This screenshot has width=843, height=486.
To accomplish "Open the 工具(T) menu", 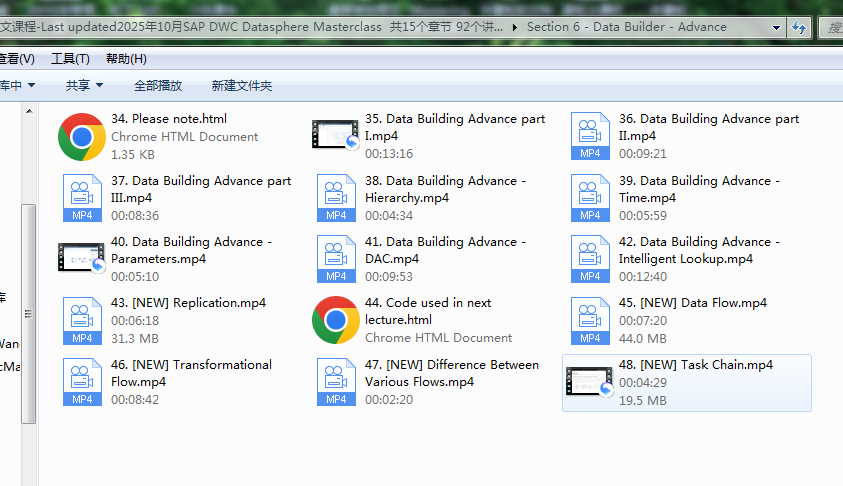I will [x=70, y=59].
